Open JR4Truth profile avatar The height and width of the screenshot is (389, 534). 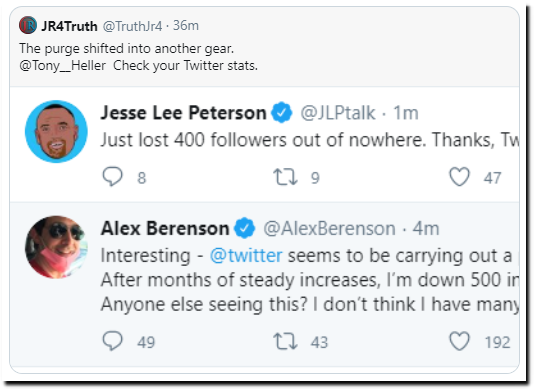coord(28,26)
